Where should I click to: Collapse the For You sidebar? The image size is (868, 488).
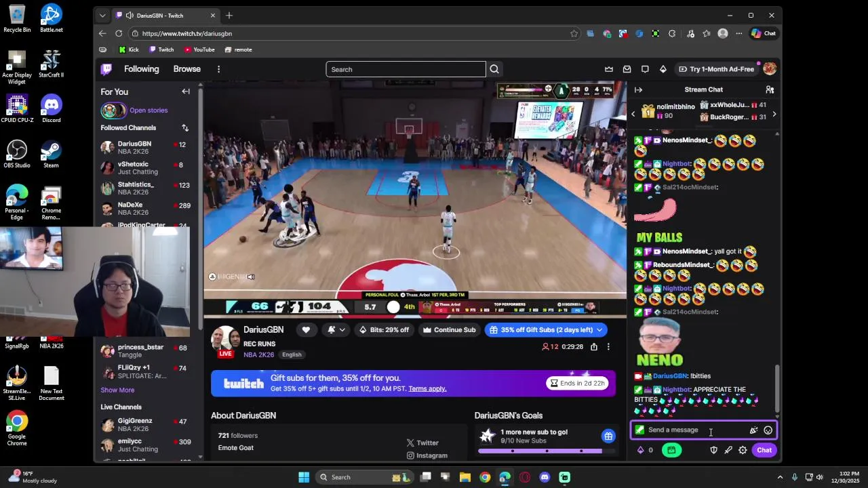click(x=186, y=91)
